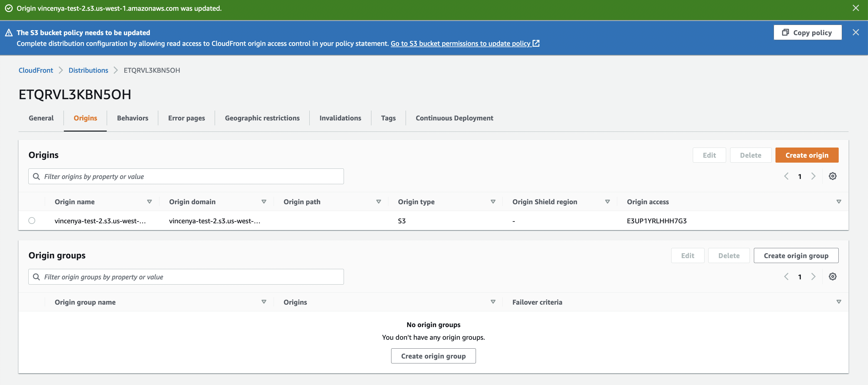Click the CloudFront breadcrumb link
The image size is (868, 385).
click(x=35, y=70)
